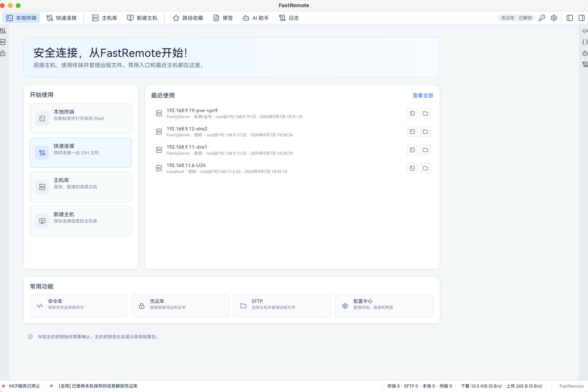
Task: Select 快速连接 in the top toolbar
Action: point(62,18)
